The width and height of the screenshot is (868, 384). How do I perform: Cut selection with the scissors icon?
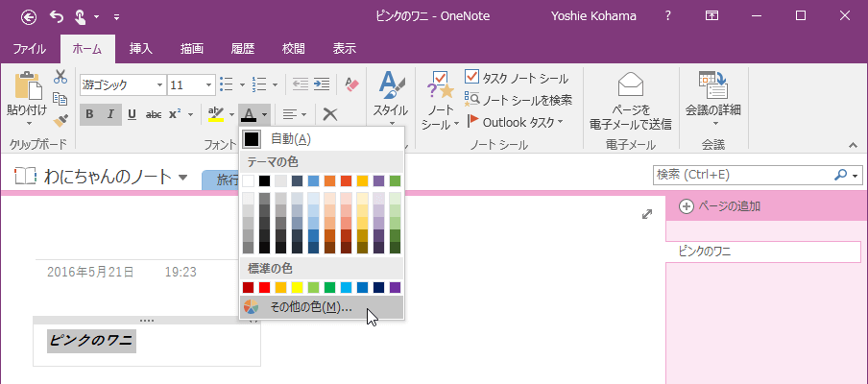pos(60,77)
